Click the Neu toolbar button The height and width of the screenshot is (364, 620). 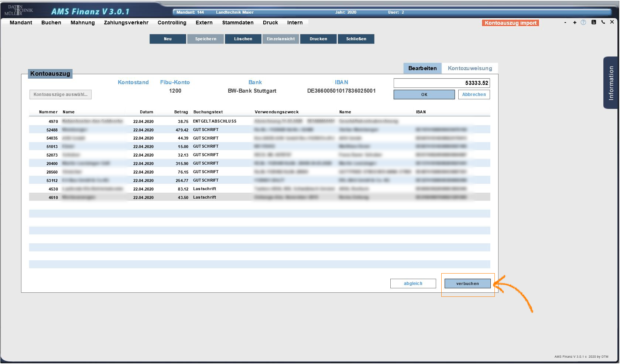pyautogui.click(x=168, y=39)
